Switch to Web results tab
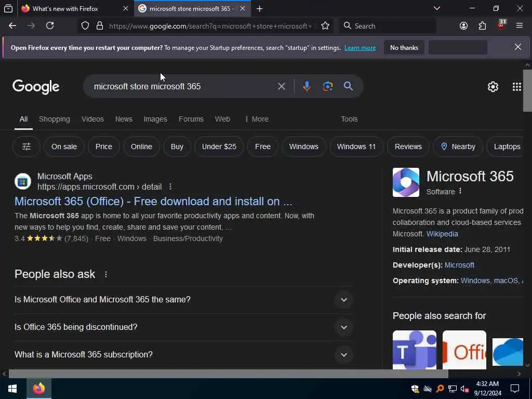 tap(222, 119)
